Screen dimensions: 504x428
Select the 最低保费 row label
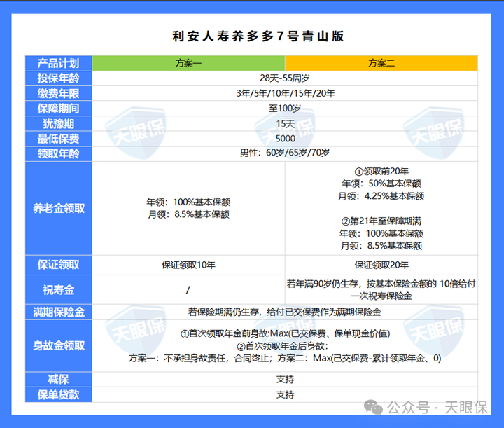[59, 139]
